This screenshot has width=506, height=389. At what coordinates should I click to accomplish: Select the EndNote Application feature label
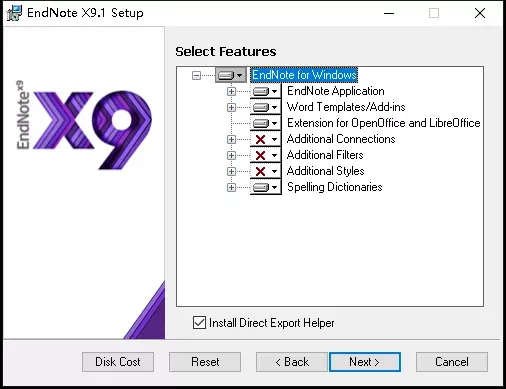[x=336, y=91]
